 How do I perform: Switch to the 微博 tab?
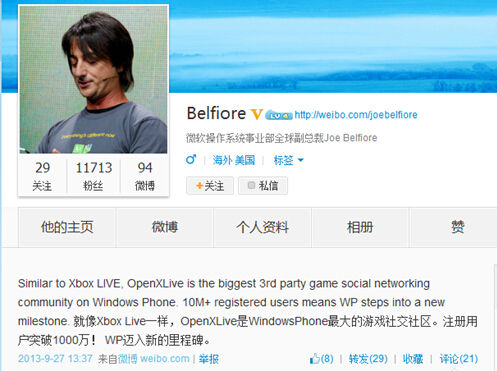[x=165, y=227]
